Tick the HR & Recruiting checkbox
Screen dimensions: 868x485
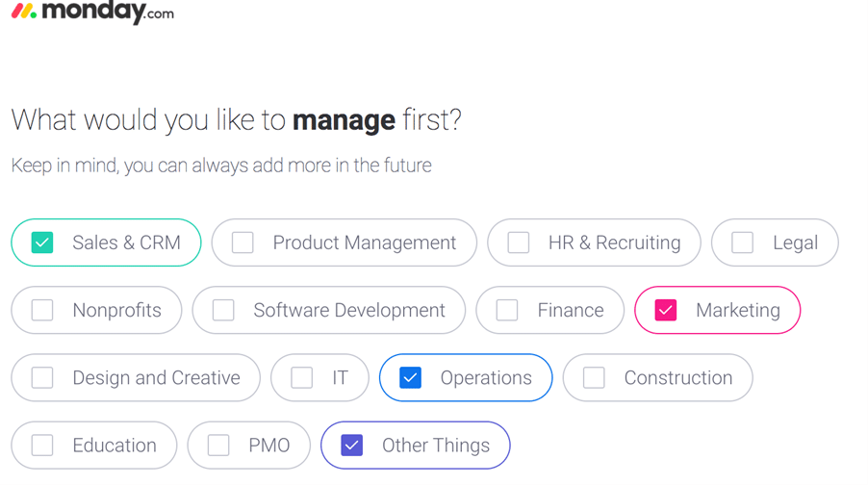pyautogui.click(x=519, y=242)
